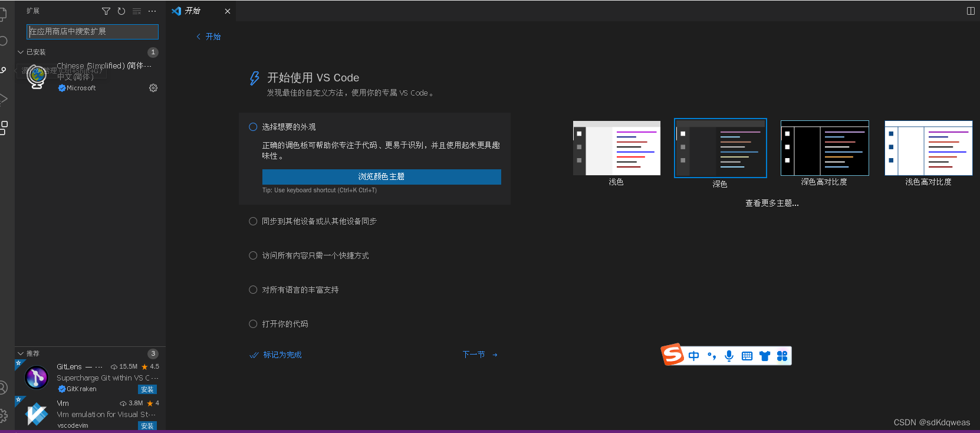Toggle Sogou Chinese/English mode
Viewport: 980px width, 433px height.
click(x=693, y=356)
